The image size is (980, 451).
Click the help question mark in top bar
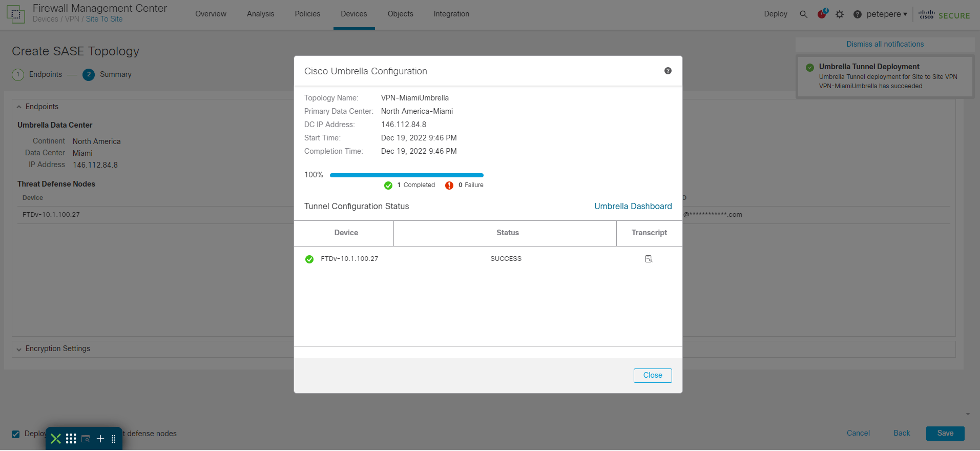(x=858, y=14)
